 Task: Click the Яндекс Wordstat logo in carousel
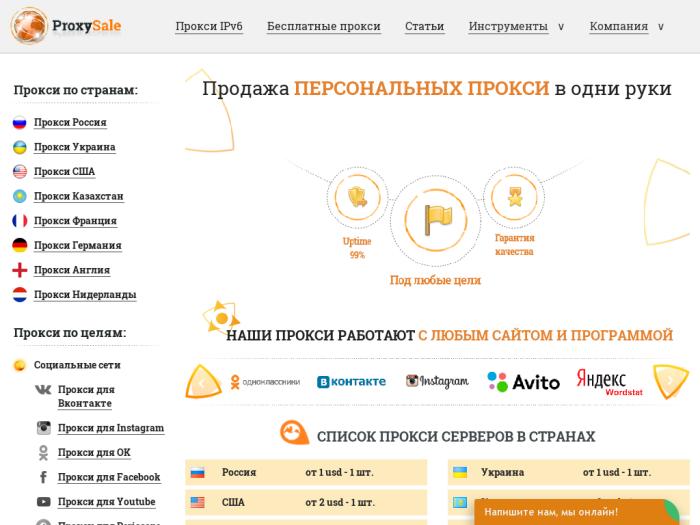[x=609, y=382]
